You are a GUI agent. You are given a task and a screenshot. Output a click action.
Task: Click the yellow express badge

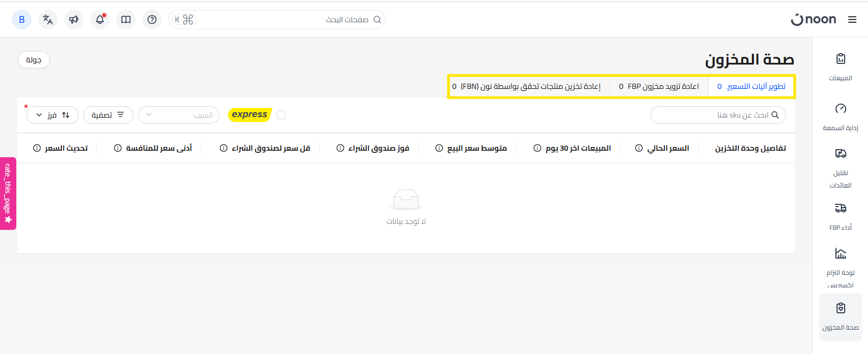pyautogui.click(x=249, y=114)
